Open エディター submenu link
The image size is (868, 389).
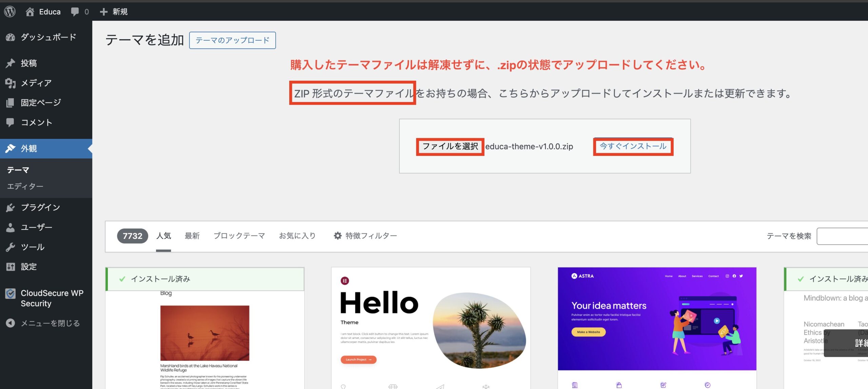[25, 186]
